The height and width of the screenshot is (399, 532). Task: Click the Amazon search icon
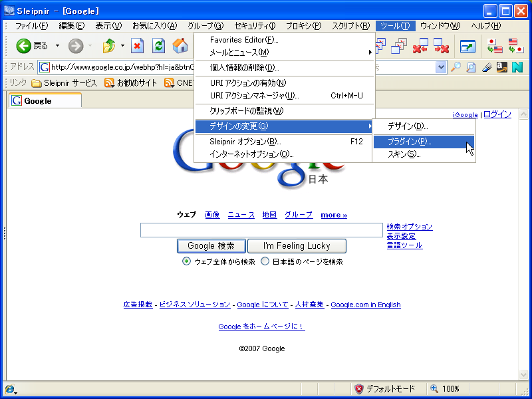pyautogui.click(x=502, y=67)
